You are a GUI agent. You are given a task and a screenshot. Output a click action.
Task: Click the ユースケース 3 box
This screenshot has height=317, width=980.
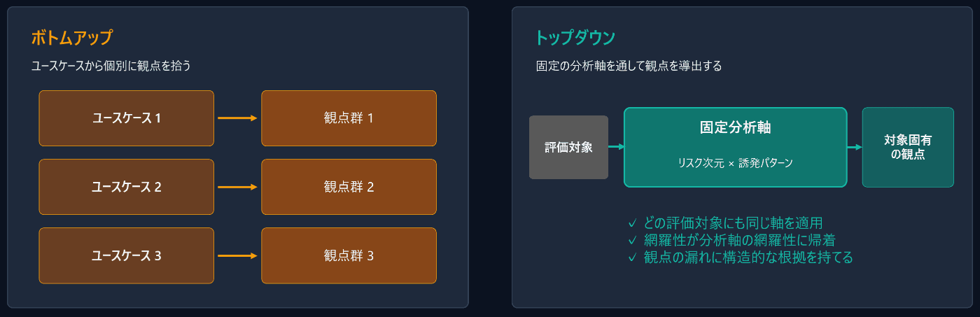(x=127, y=255)
